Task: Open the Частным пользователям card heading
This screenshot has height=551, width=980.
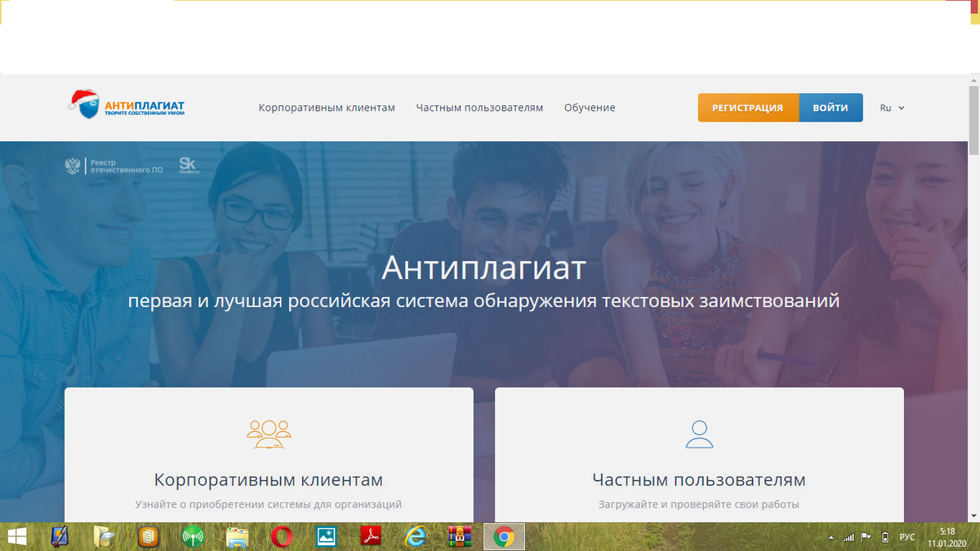Action: click(x=699, y=480)
